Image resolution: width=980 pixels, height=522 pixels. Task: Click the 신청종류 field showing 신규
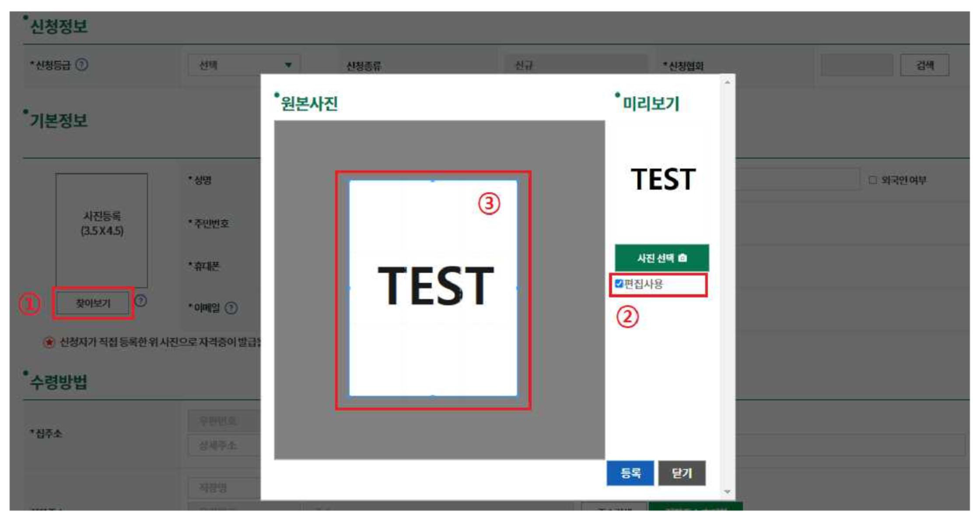pos(576,65)
